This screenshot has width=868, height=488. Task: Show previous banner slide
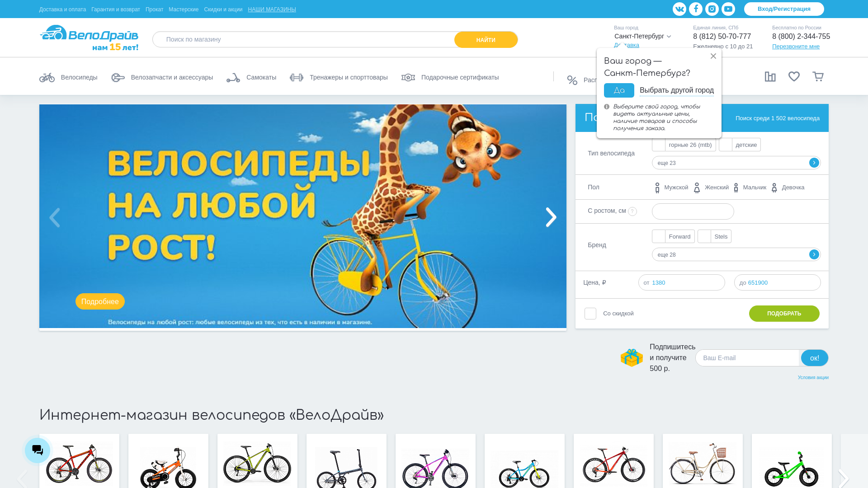(x=55, y=217)
